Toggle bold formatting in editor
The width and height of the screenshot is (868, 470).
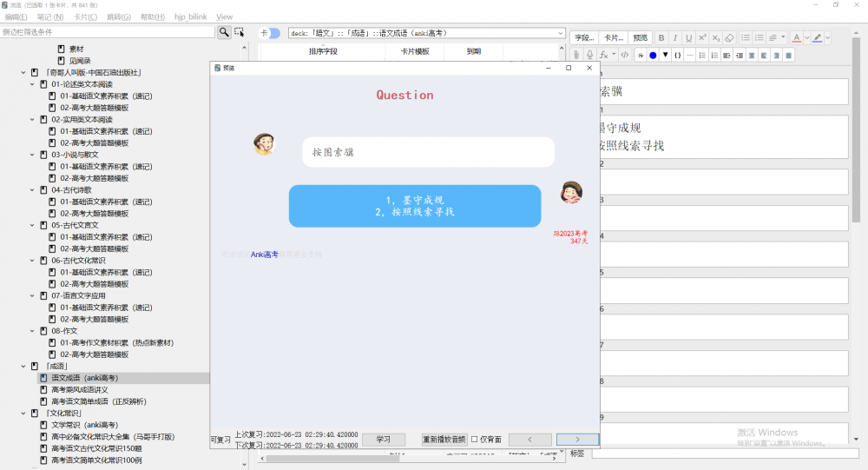click(x=661, y=37)
